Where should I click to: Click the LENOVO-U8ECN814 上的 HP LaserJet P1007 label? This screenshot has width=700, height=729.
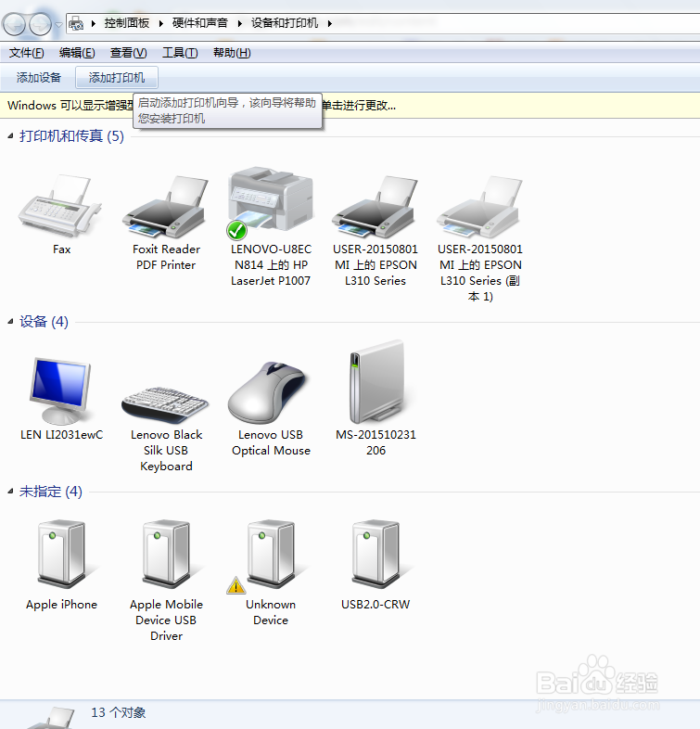[x=271, y=265]
